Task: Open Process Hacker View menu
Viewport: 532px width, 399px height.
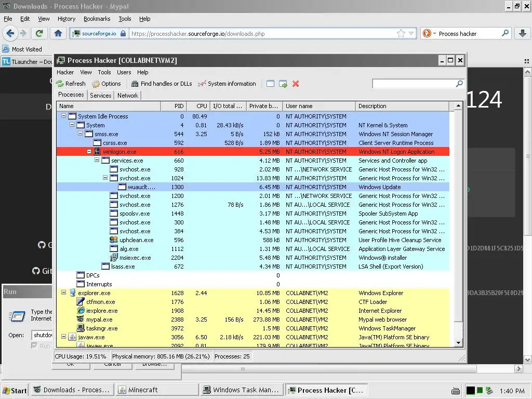Action: coord(86,72)
